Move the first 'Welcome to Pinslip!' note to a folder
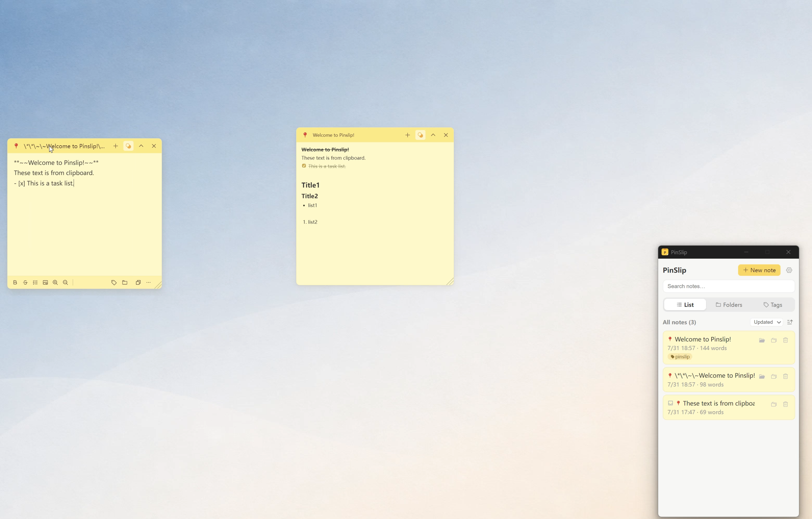This screenshot has height=519, width=812. (x=774, y=340)
